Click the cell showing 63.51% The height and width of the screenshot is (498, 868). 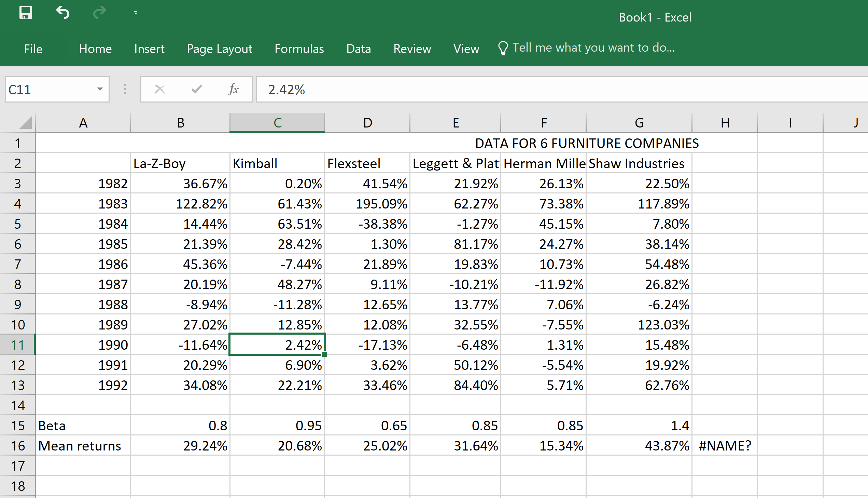tap(277, 224)
